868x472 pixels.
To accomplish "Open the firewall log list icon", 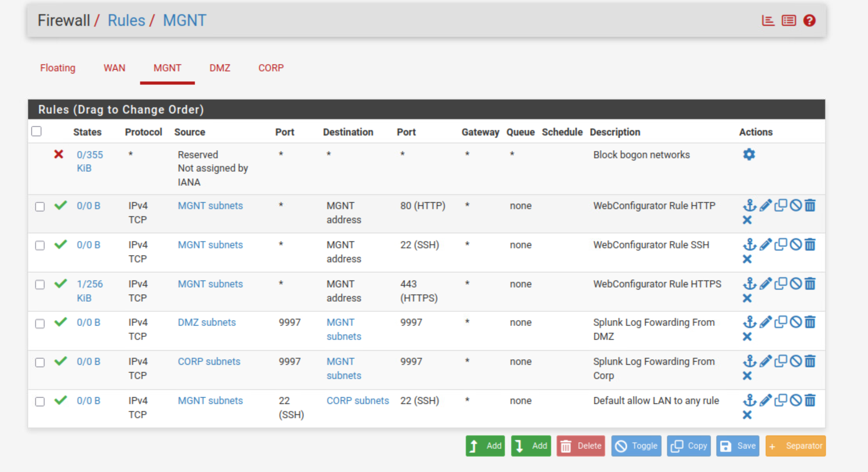I will [x=789, y=20].
